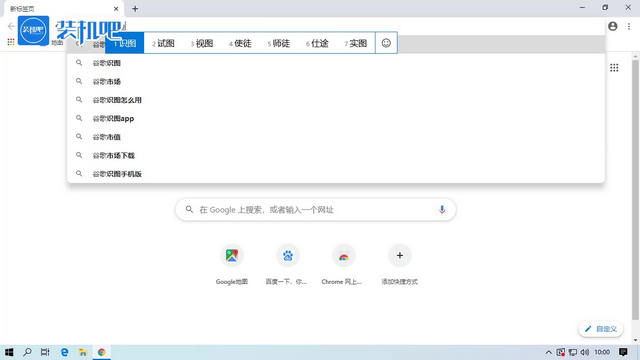
Task: Launch Microsoft Edge from the taskbar
Action: pyautogui.click(x=64, y=352)
